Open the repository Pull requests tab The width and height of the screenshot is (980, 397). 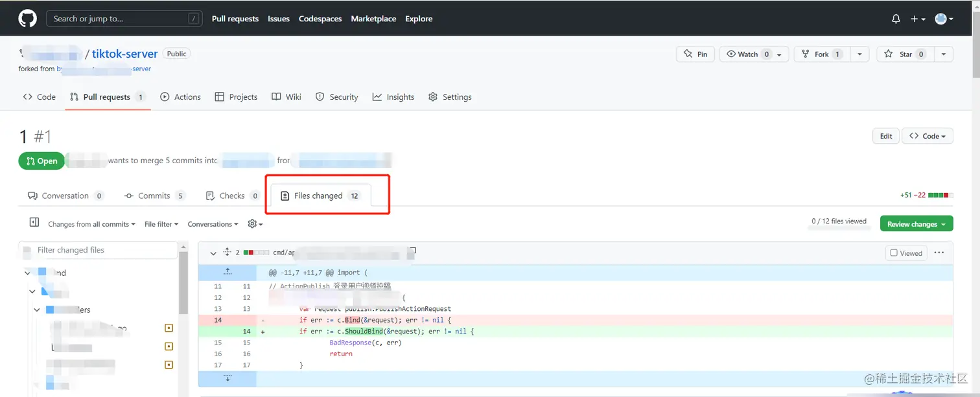point(108,97)
